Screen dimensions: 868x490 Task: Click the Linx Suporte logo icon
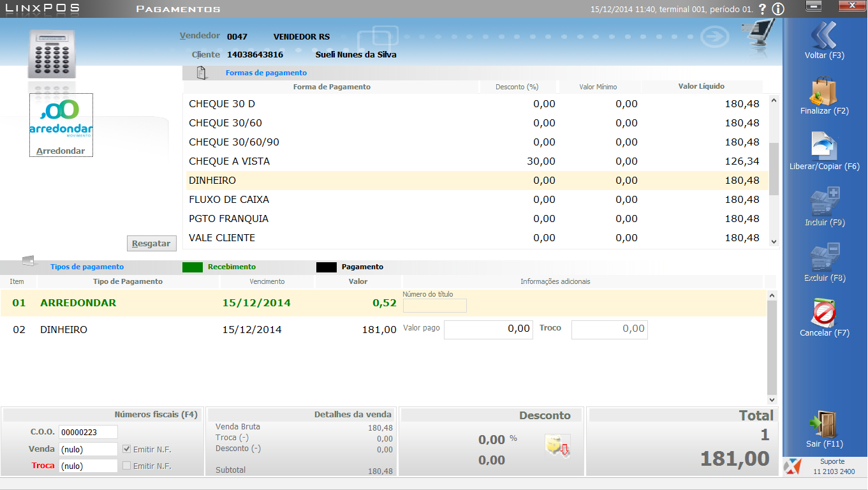791,466
